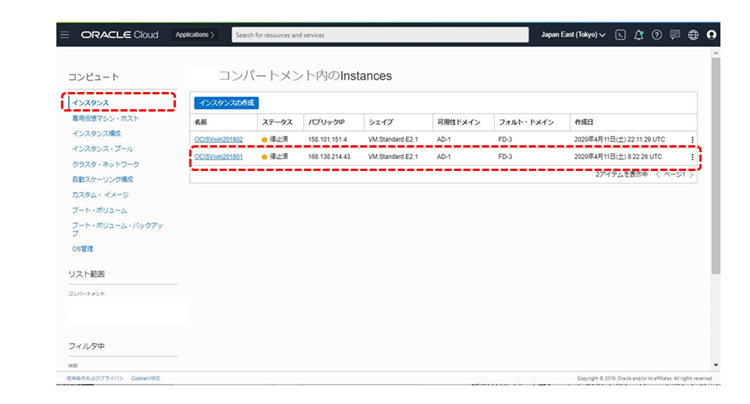Open the OCISVwin201602 instance link
The height and width of the screenshot is (404, 750).
pyautogui.click(x=218, y=139)
